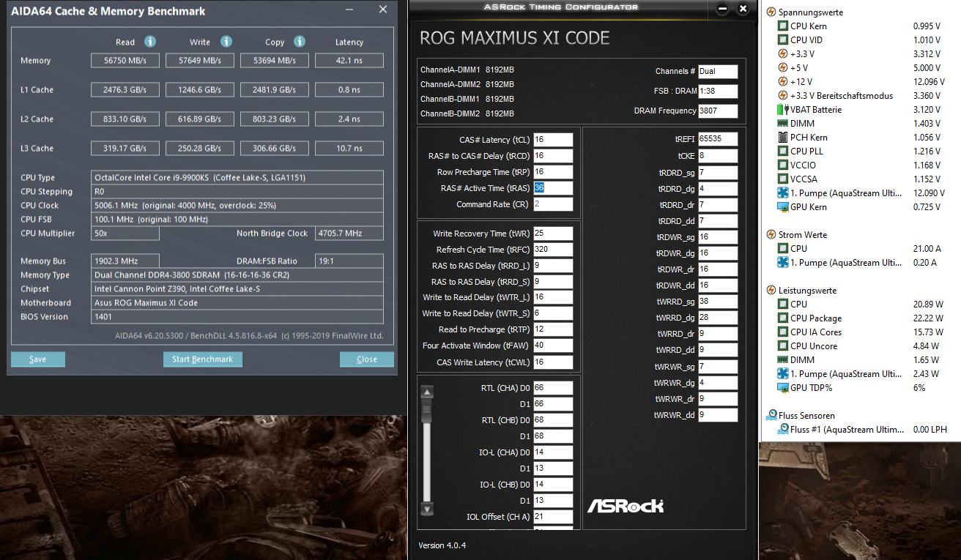Click the CAS Write Latency (tCWL) field
961x560 pixels.
pyautogui.click(x=553, y=362)
